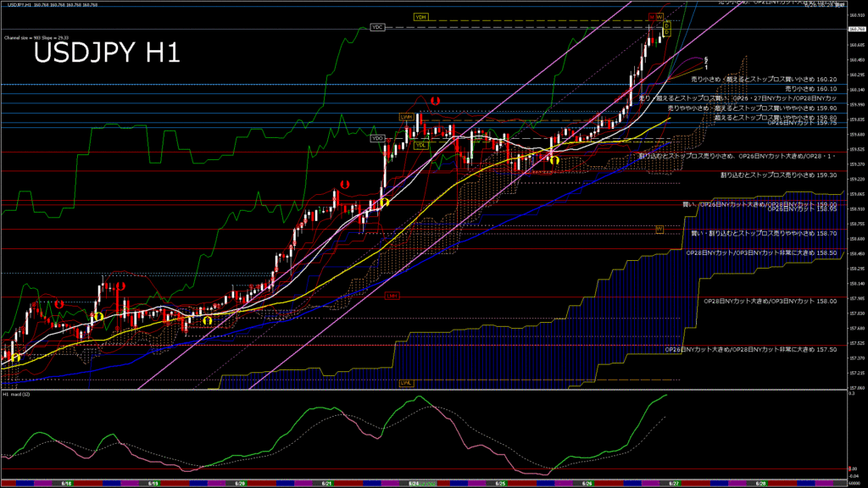
Task: Click the 6/27 date marker on the time axis
Action: (x=674, y=484)
